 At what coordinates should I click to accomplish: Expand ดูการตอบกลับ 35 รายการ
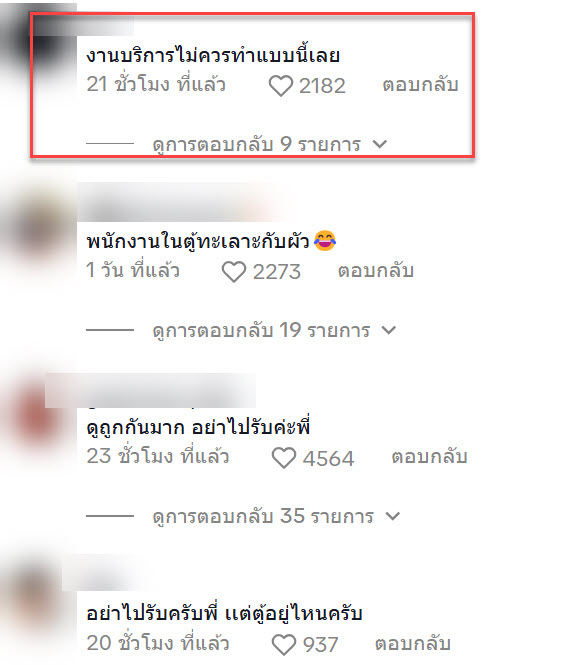click(276, 517)
